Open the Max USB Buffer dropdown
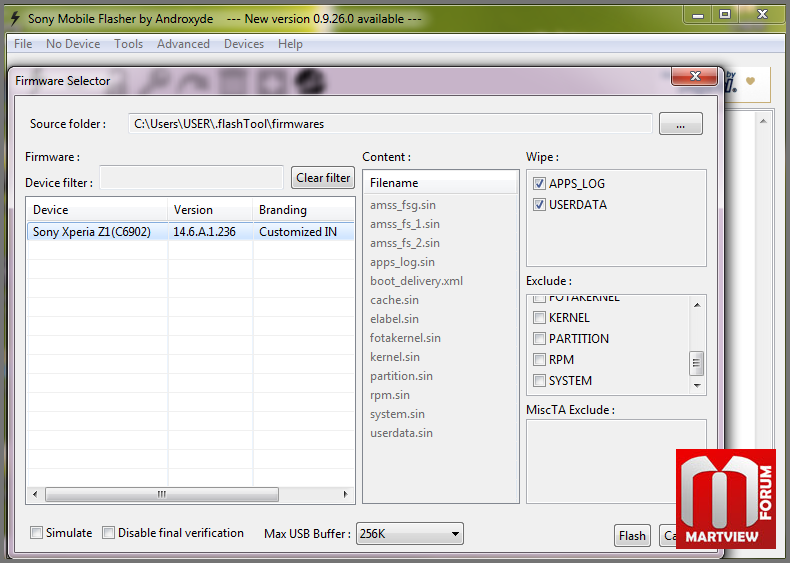The height and width of the screenshot is (563, 790). pyautogui.click(x=410, y=534)
